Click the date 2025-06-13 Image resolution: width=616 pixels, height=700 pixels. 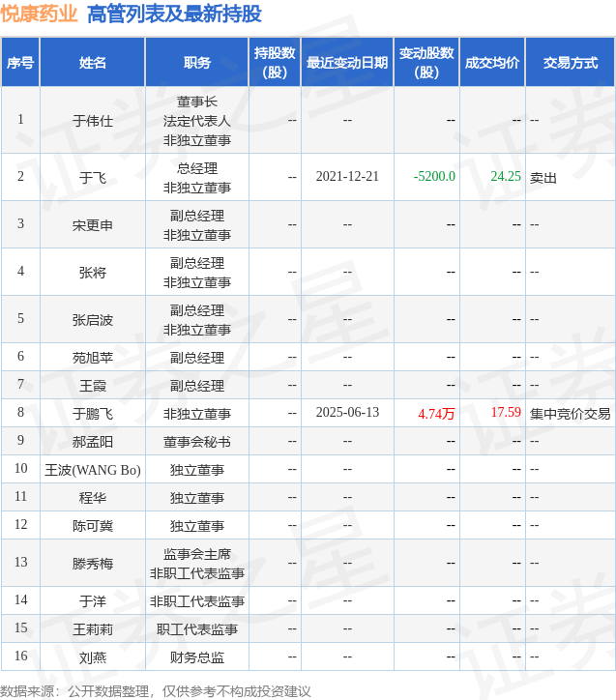[x=347, y=412]
